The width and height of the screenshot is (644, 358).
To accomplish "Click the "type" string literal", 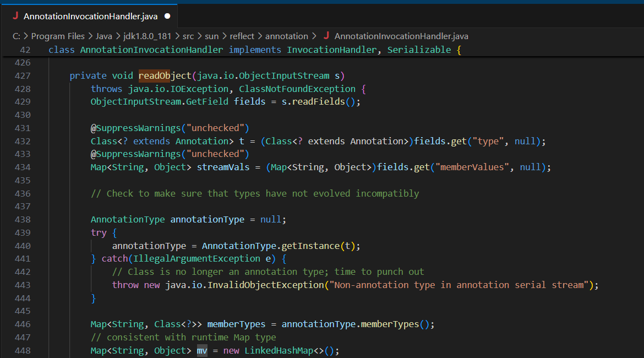I will pos(488,141).
